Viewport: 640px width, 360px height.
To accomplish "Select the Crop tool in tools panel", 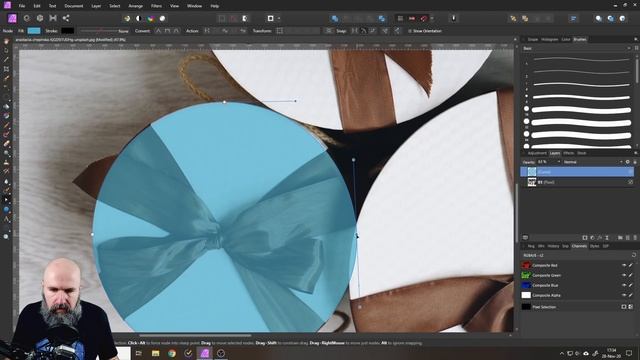I will point(6,69).
